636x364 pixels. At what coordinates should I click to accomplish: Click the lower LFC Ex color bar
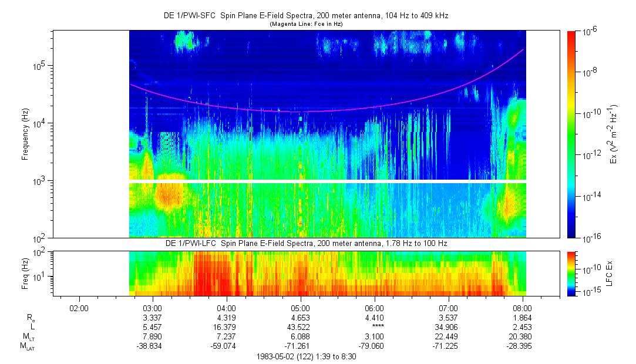click(x=571, y=273)
